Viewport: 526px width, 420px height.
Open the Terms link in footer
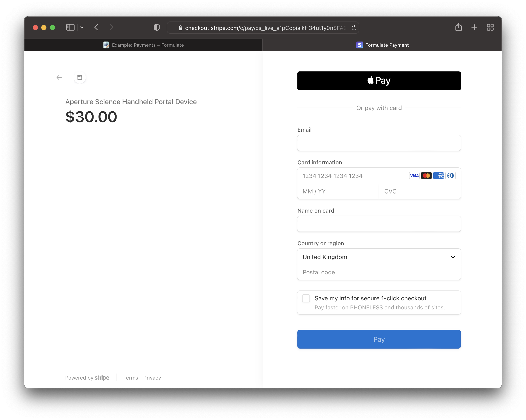pyautogui.click(x=131, y=378)
